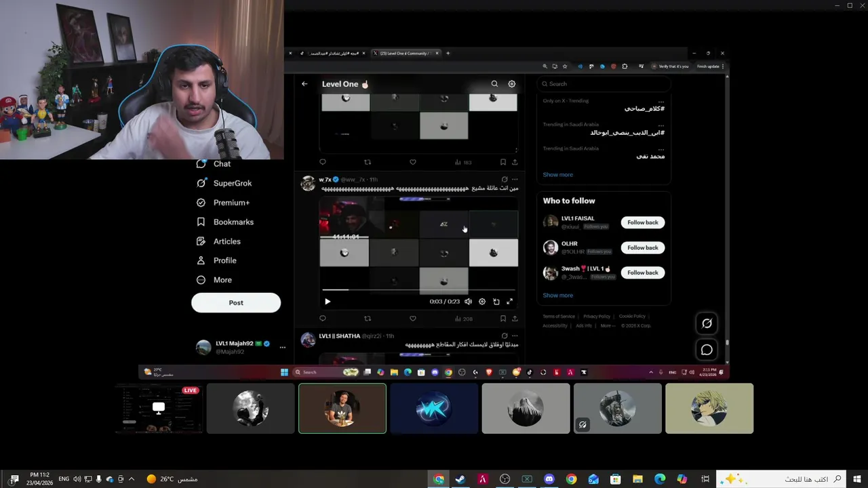
Task: Click the X Search input field
Action: pos(604,84)
